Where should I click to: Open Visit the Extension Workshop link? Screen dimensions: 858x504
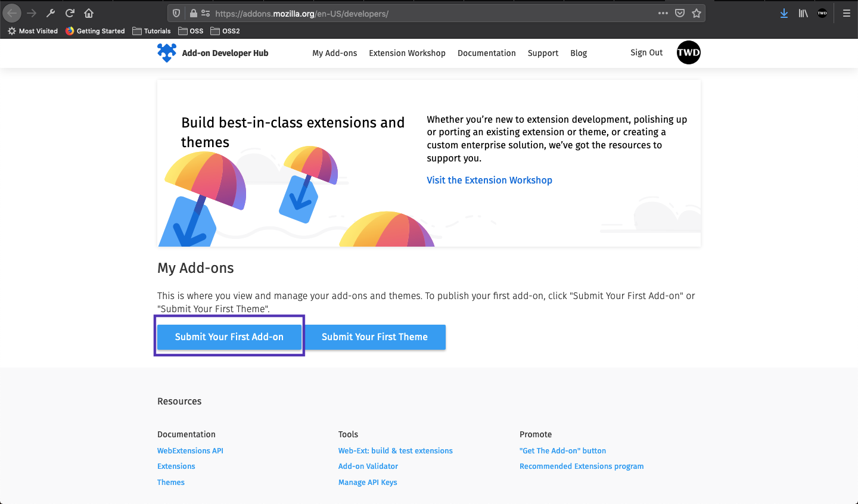(489, 180)
